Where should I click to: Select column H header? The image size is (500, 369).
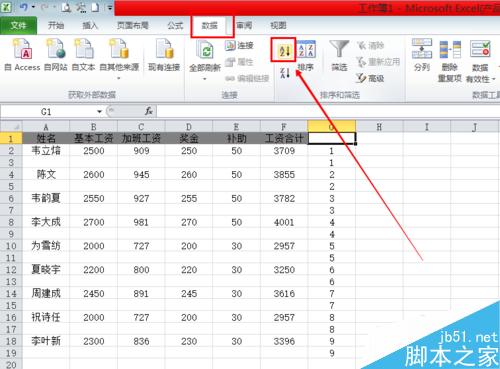click(379, 127)
